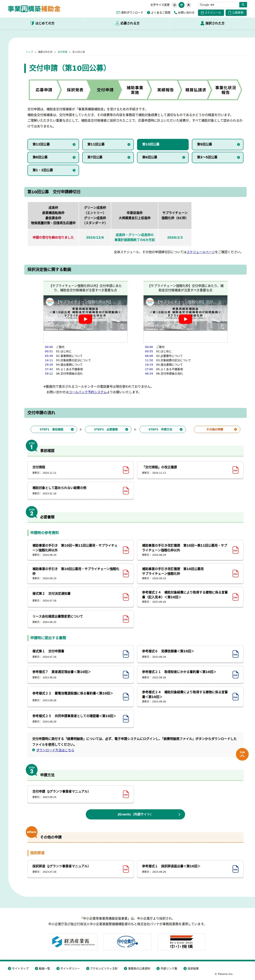This screenshot has width=255, height=980.
Task: Select 補助事業実施 step in process flow
Action: (135, 90)
